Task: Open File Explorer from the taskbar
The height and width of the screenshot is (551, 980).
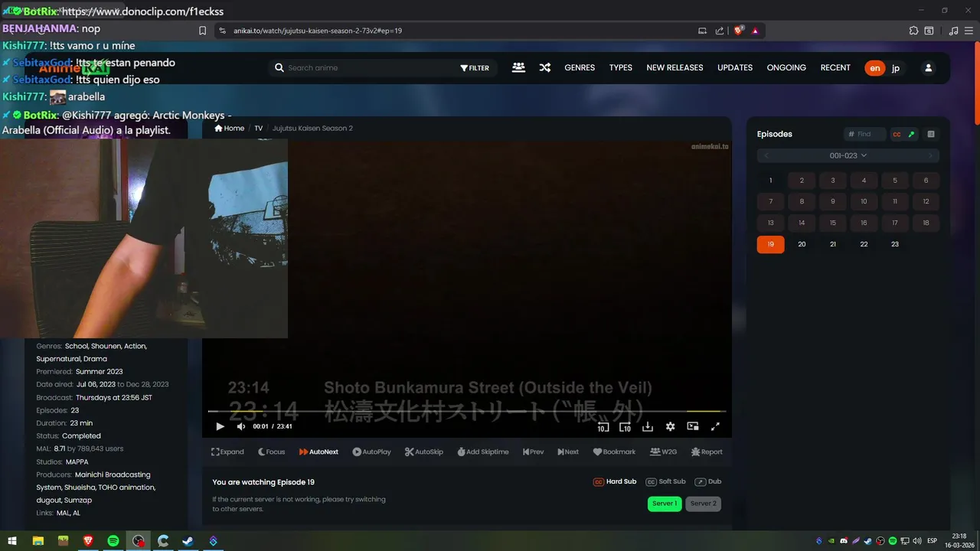Action: (x=38, y=541)
